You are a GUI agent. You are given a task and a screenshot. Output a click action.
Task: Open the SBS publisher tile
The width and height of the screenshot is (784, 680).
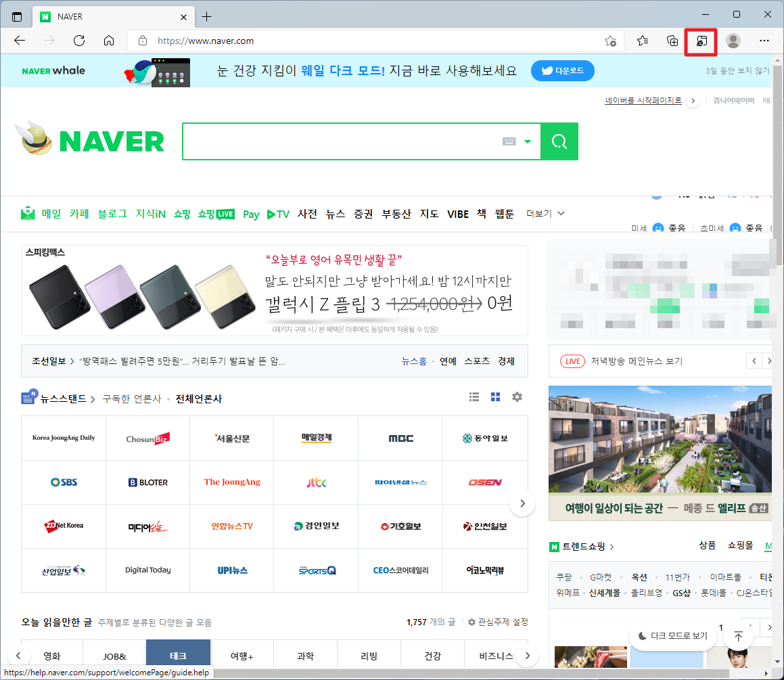click(64, 482)
